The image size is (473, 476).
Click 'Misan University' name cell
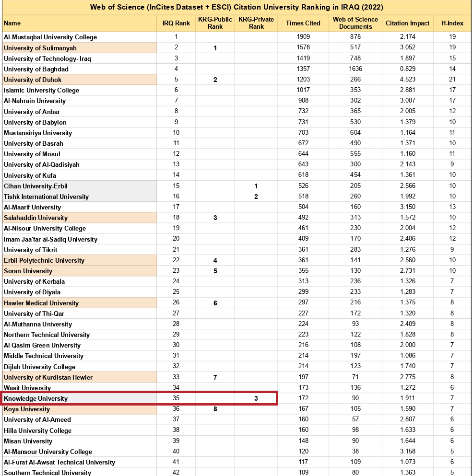pos(80,441)
